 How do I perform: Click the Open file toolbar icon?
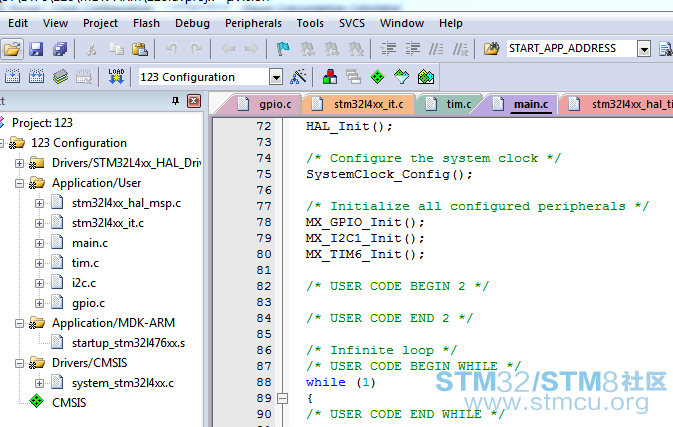click(12, 49)
